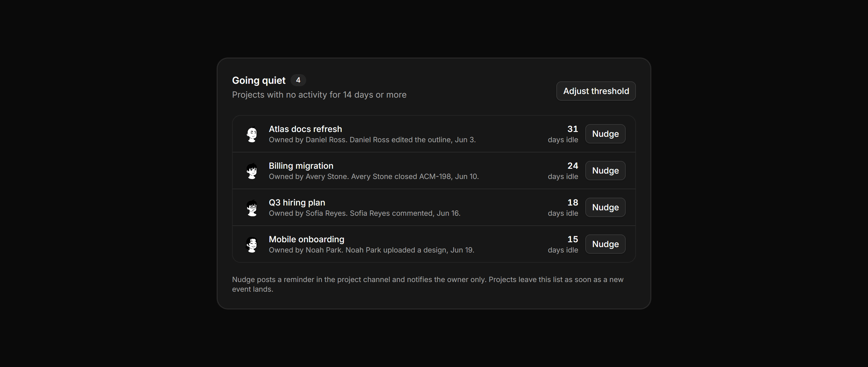Screen dimensions: 868x367
Task: Click the Going quiet heading
Action: 259,80
